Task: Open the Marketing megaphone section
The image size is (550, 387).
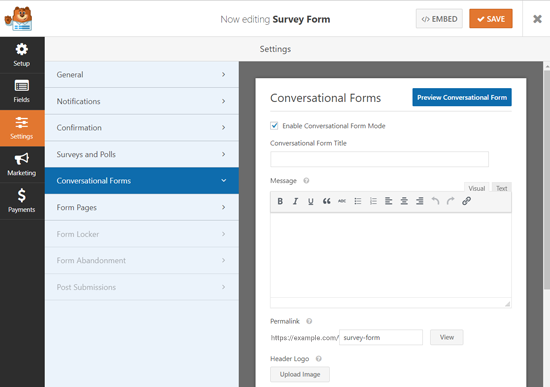Action: (x=22, y=165)
